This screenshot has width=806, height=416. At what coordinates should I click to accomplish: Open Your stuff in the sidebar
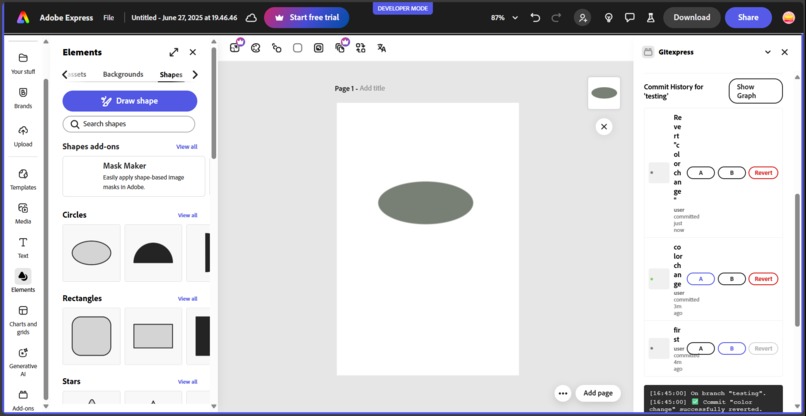click(23, 63)
